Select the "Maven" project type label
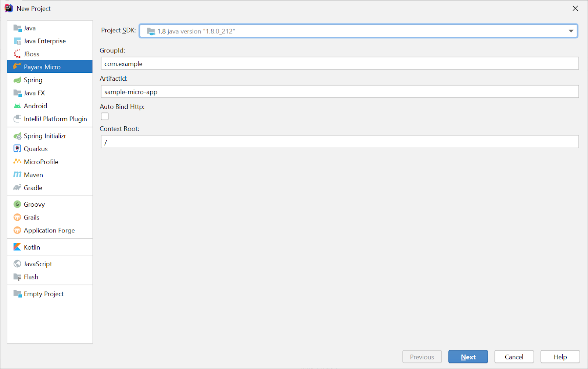The width and height of the screenshot is (588, 369). coord(33,175)
